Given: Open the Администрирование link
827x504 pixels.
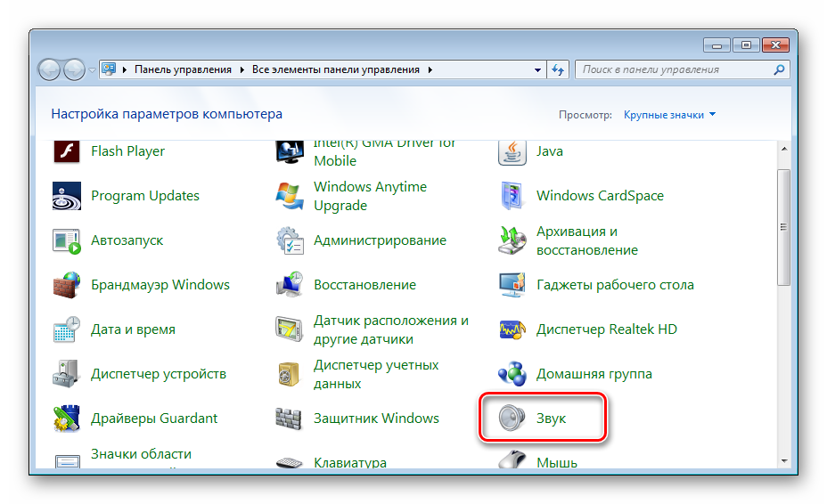Looking at the screenshot, I should (x=380, y=240).
